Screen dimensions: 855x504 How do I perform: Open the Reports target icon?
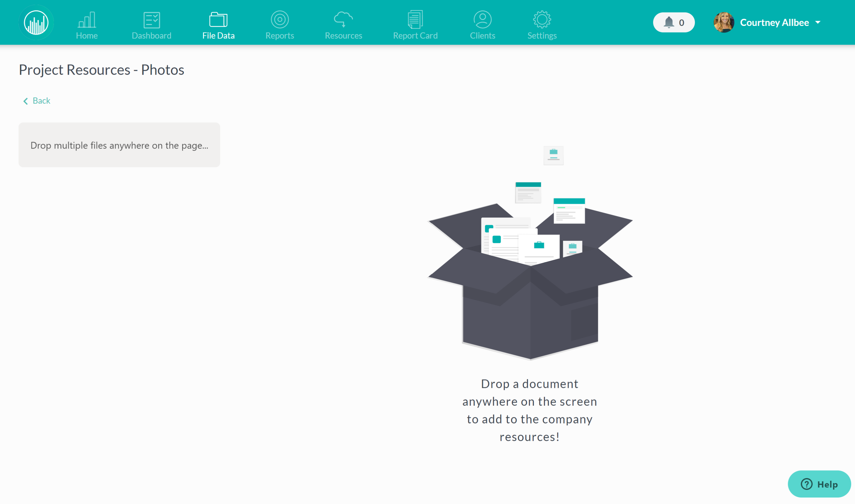point(279,19)
